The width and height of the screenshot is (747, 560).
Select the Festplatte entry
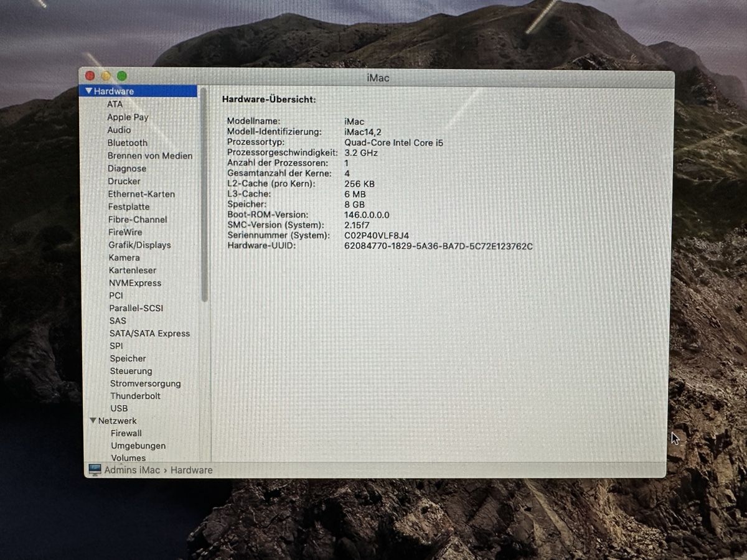tap(129, 207)
